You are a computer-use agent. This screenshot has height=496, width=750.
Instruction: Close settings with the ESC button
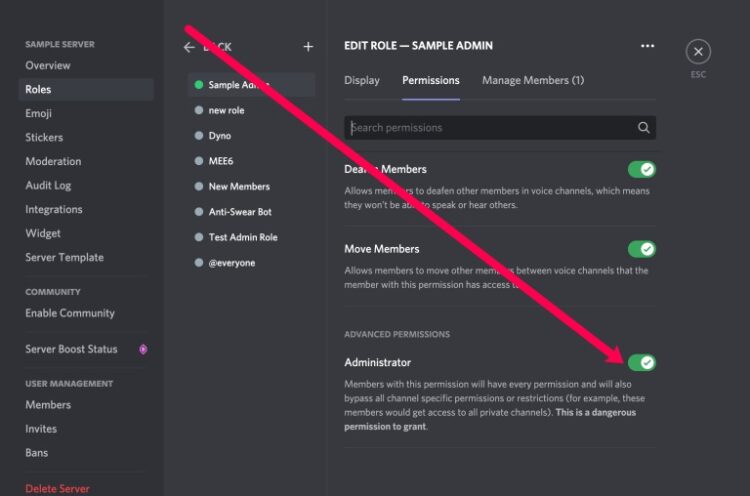point(698,52)
